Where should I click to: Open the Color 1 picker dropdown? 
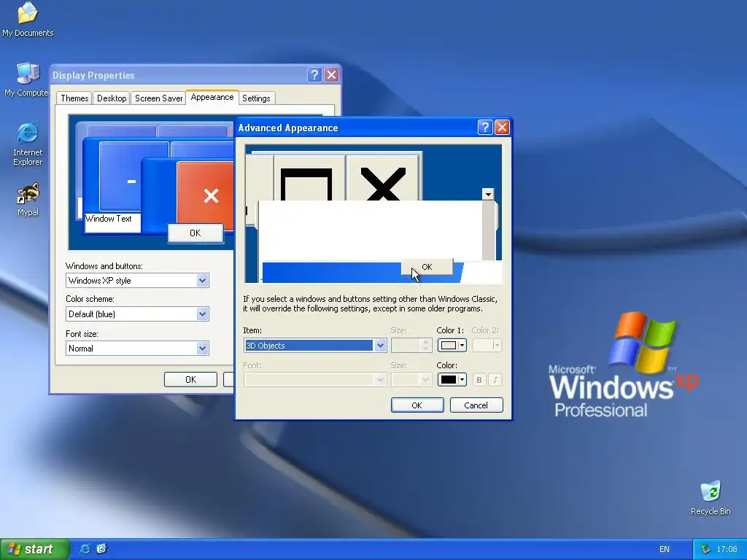tap(452, 345)
